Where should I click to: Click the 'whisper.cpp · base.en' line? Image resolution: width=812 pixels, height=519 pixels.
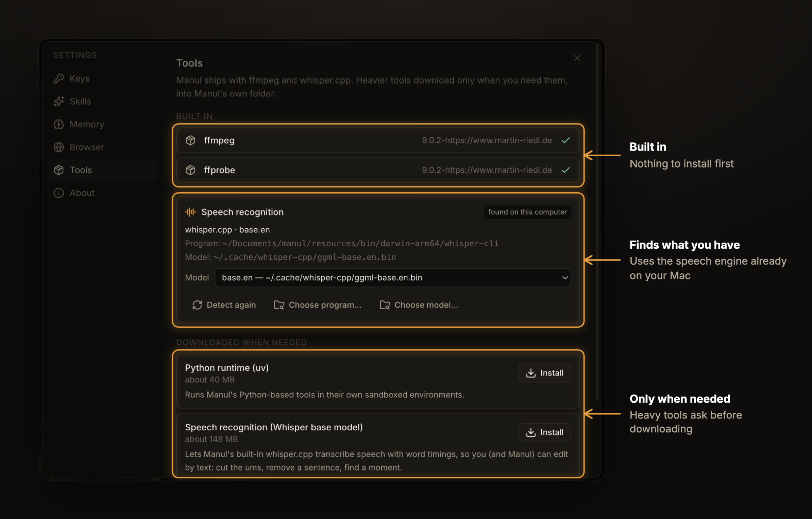[227, 230]
